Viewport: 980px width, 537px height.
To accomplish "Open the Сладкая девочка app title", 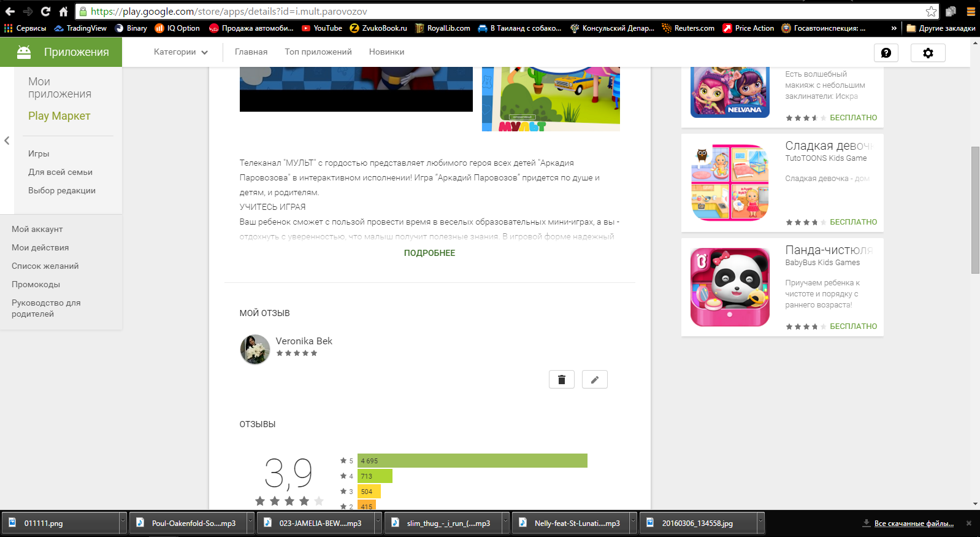I will [829, 145].
